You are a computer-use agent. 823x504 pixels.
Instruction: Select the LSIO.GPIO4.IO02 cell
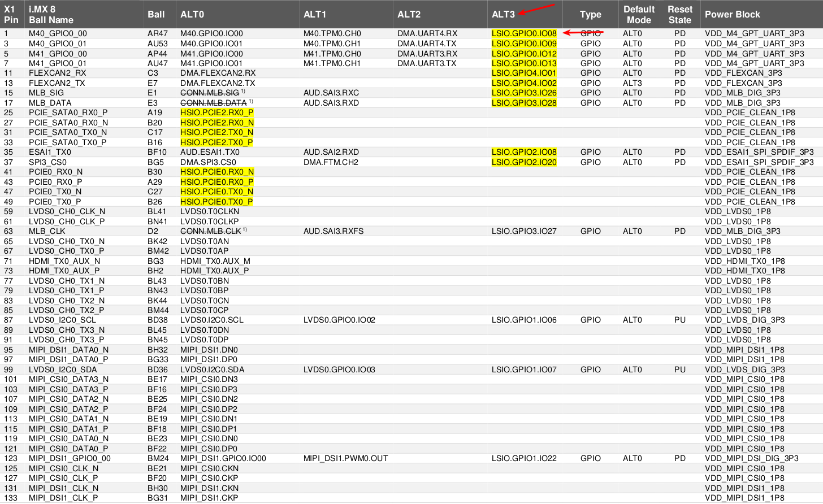524,83
